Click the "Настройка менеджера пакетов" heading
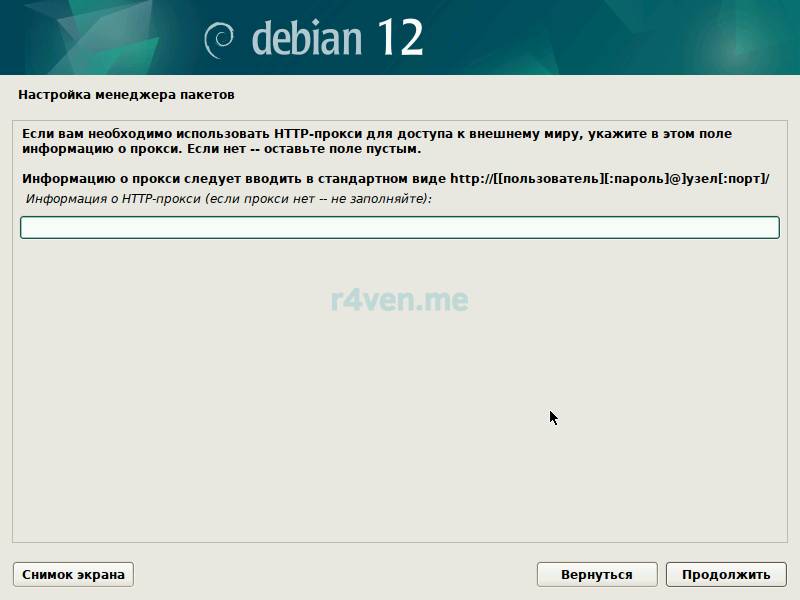Screen dimensions: 800x600 click(x=126, y=95)
